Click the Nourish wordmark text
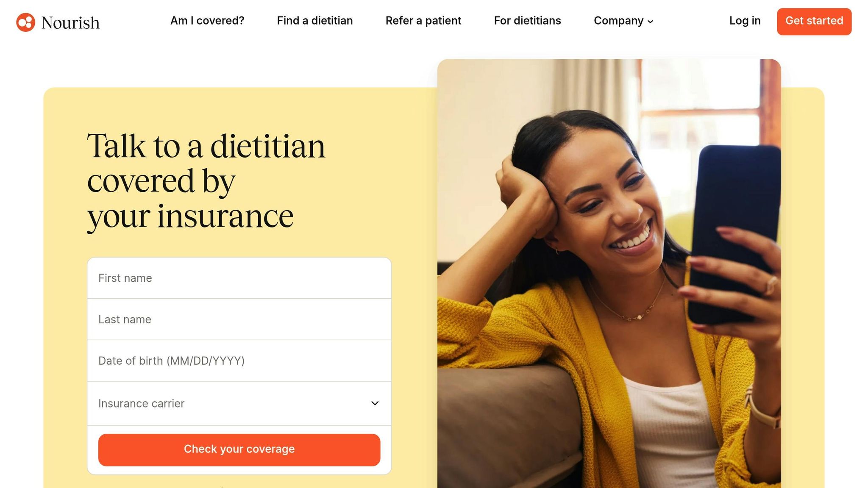This screenshot has height=488, width=868. pyautogui.click(x=70, y=23)
